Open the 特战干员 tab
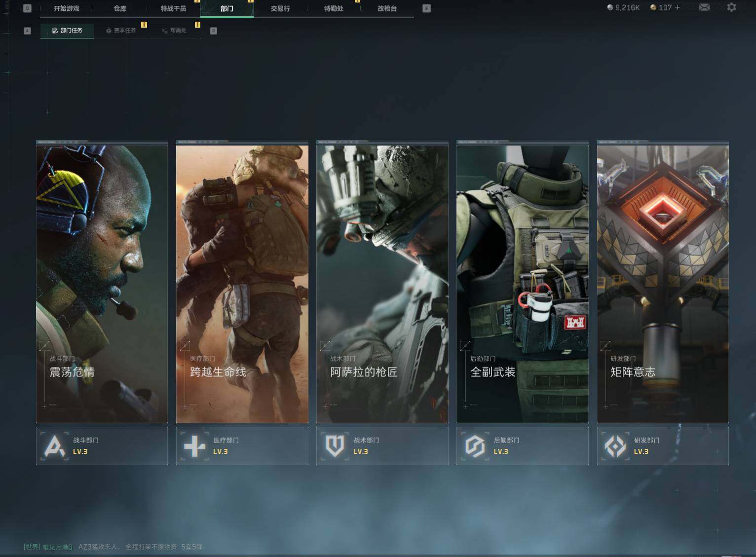The height and width of the screenshot is (557, 756). click(x=174, y=8)
